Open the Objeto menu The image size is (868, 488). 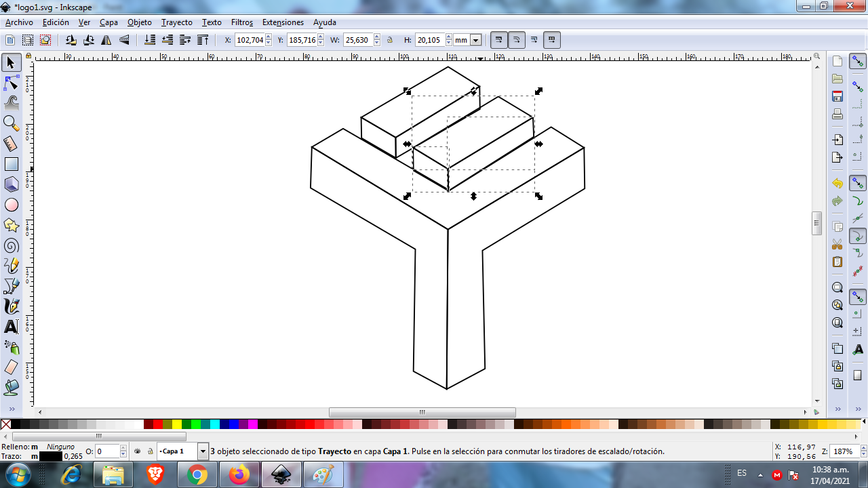point(140,22)
